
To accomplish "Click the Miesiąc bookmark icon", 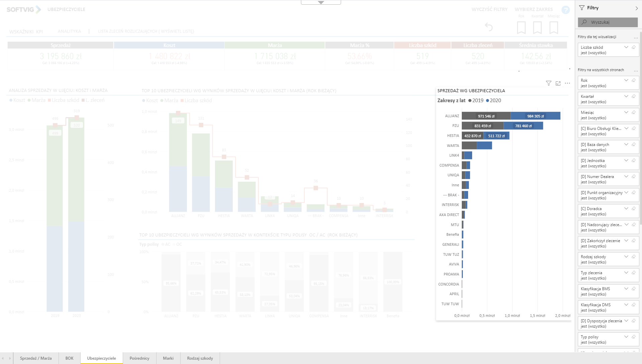I will 553,27.
